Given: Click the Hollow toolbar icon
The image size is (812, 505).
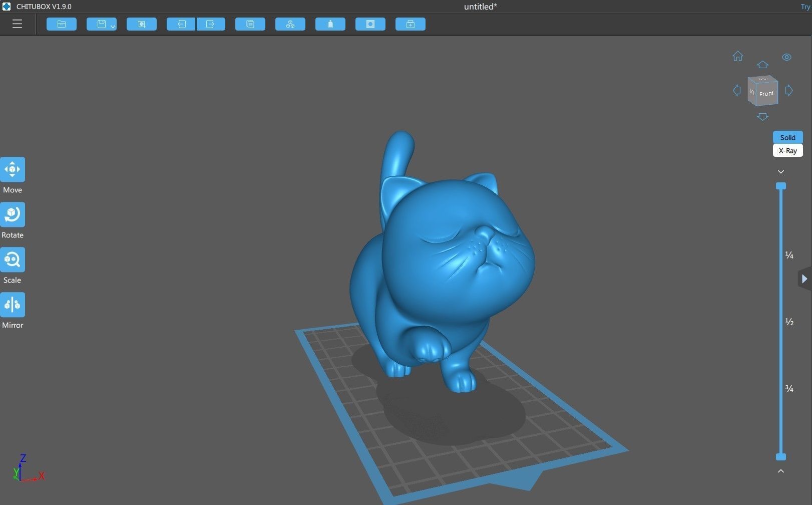Looking at the screenshot, I should point(330,24).
